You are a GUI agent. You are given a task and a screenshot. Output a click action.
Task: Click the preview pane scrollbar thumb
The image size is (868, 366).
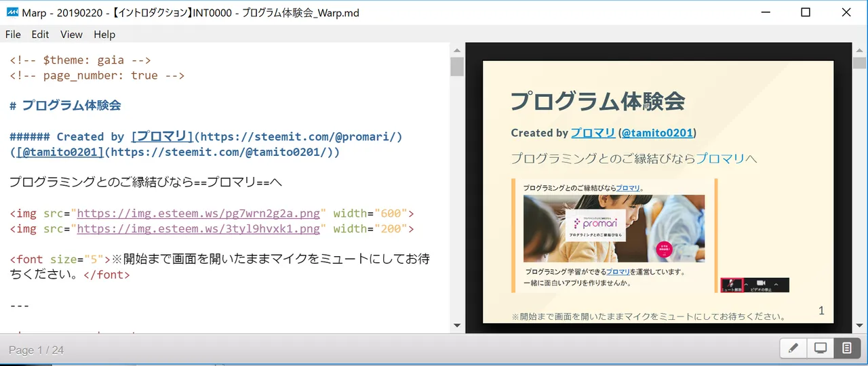click(x=860, y=64)
